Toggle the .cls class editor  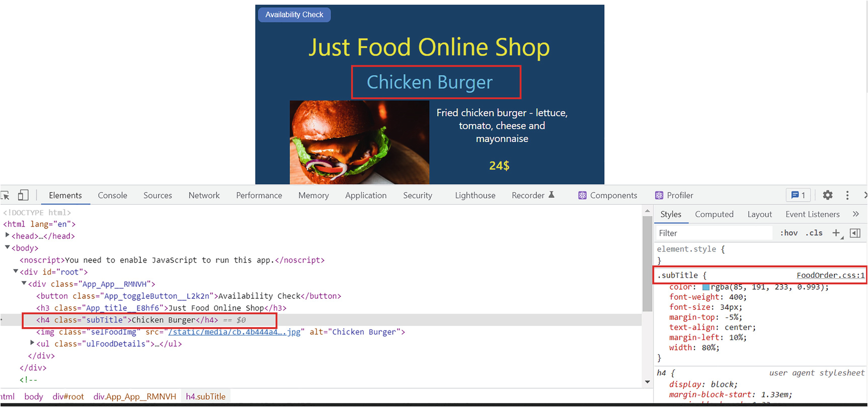tap(814, 233)
